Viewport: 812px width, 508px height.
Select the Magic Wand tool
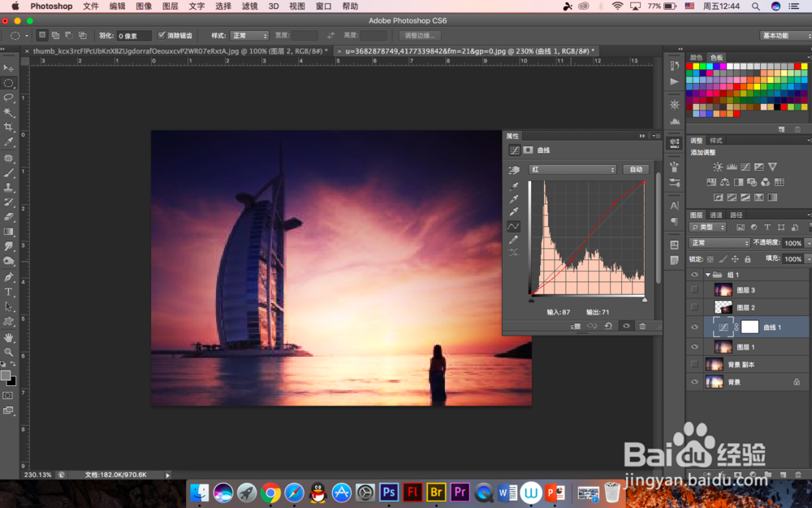coord(8,112)
